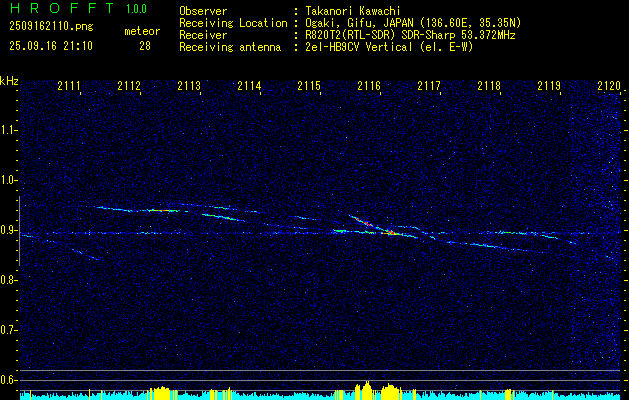Image resolution: width=629 pixels, height=400 pixels.
Task: Click the Receiver field label
Action: [203, 35]
